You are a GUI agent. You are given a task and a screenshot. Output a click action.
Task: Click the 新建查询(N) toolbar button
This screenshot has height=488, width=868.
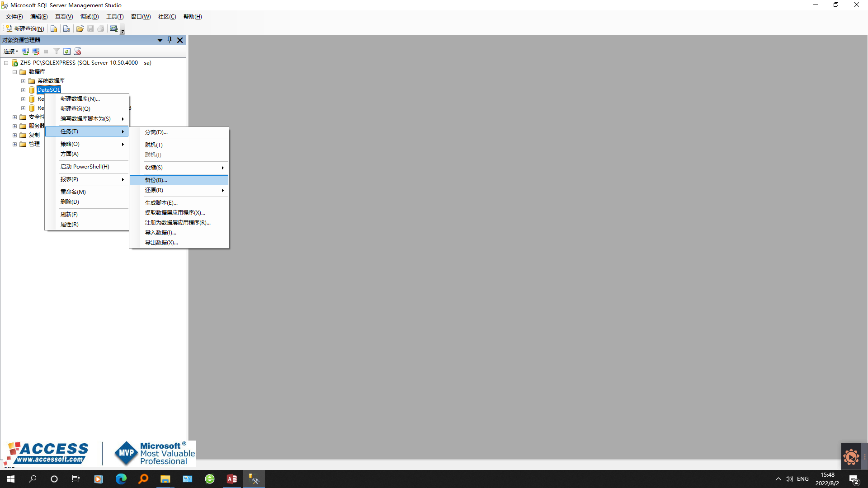click(x=25, y=28)
